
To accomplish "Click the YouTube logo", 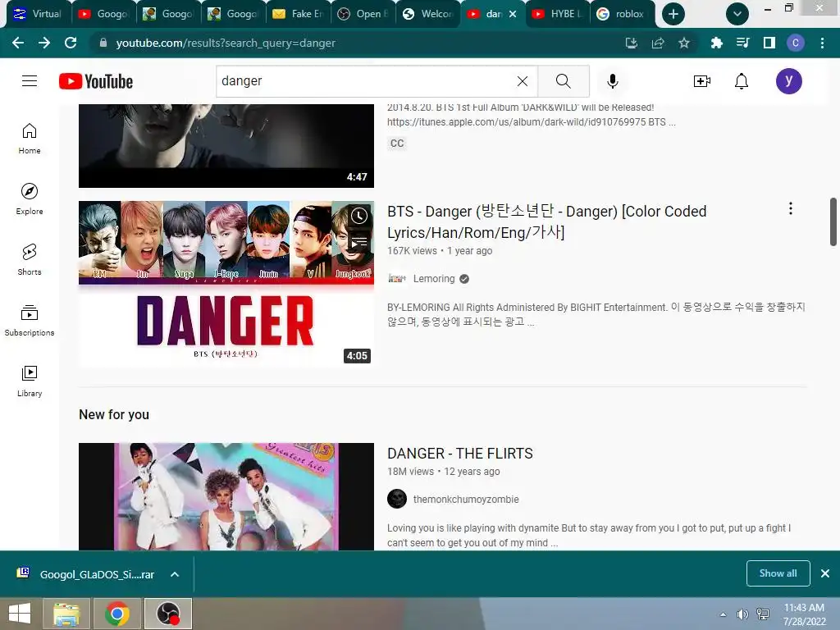I will pyautogui.click(x=96, y=81).
